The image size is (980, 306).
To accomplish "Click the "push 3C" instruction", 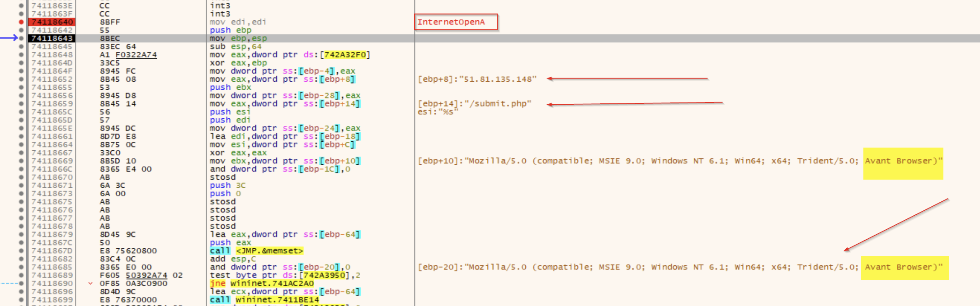I will coord(228,185).
